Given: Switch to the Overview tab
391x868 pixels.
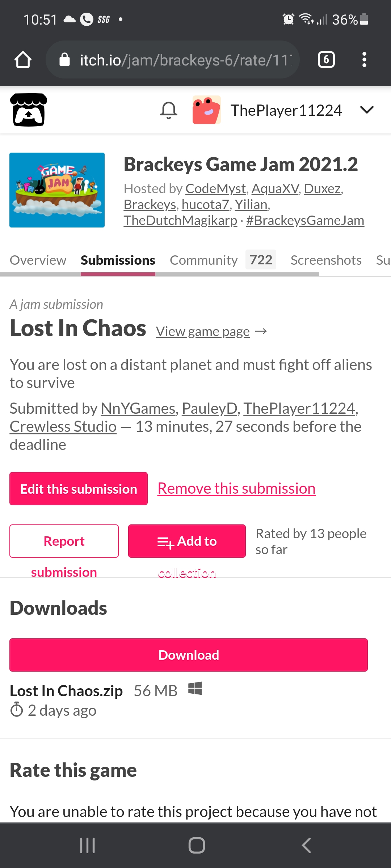Looking at the screenshot, I should [x=38, y=260].
